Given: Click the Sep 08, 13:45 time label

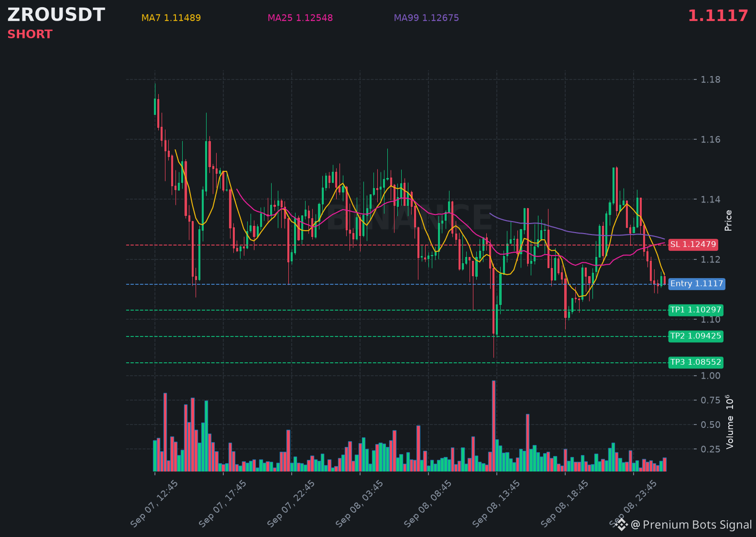Looking at the screenshot, I should click(496, 504).
